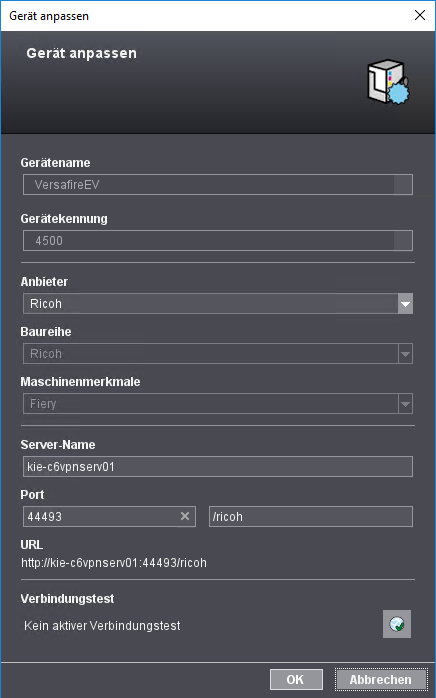436x698 pixels.
Task: Confirm with the OK button
Action: (x=296, y=679)
